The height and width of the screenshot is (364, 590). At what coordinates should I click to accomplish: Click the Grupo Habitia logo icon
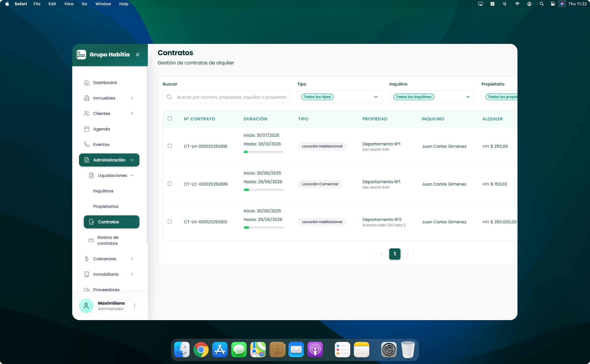(81, 55)
